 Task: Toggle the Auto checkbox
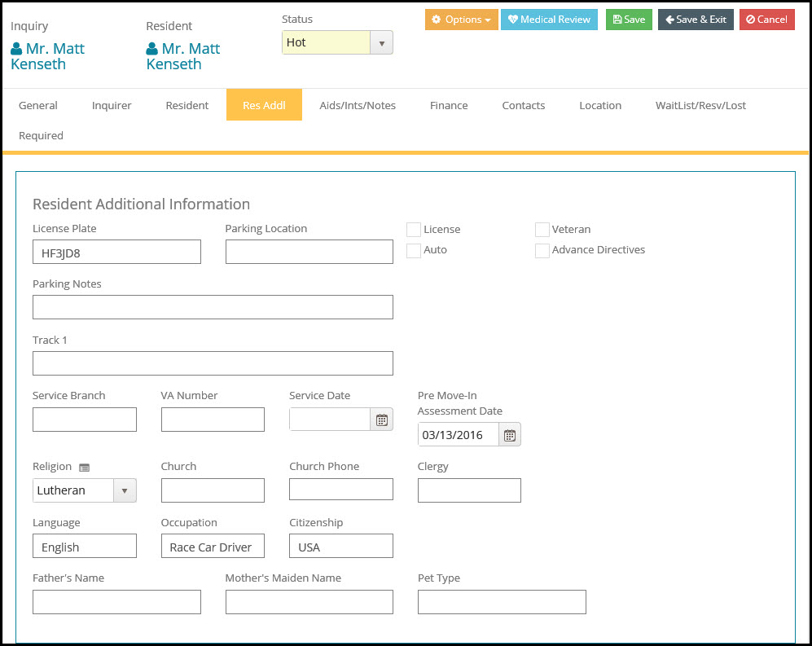coord(414,251)
